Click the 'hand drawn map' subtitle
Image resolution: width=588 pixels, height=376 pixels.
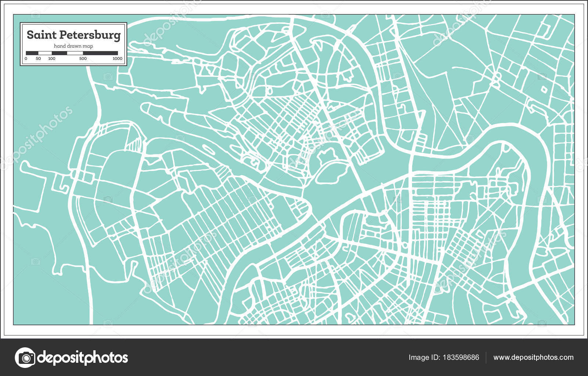pos(73,46)
